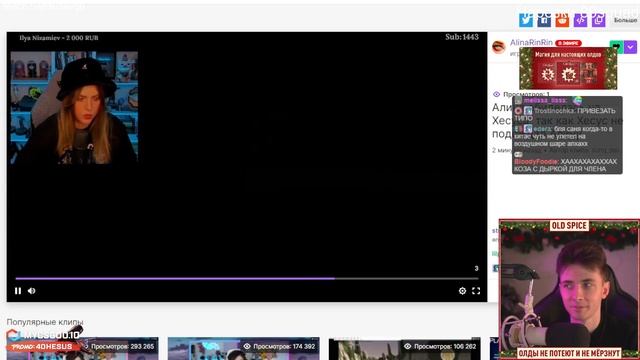
Task: Expand the purple chevron dropdown
Action: click(x=631, y=47)
